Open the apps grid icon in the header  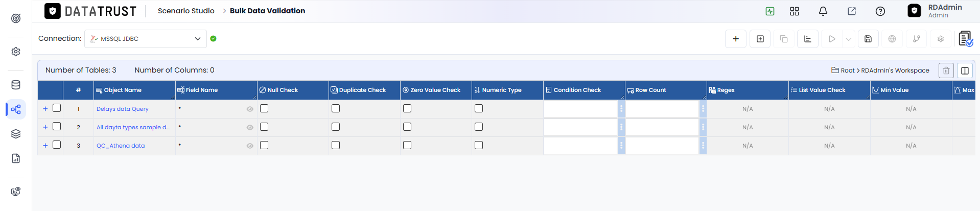795,11
